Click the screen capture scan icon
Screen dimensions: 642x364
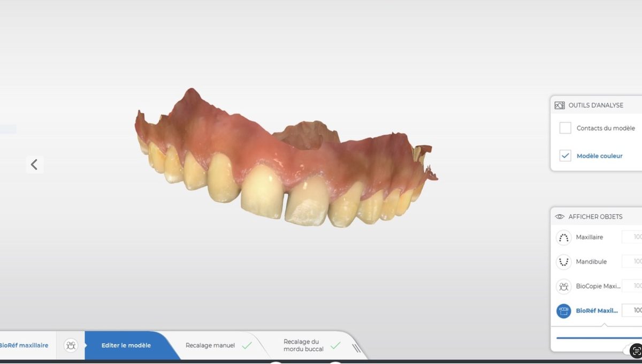coord(636,351)
